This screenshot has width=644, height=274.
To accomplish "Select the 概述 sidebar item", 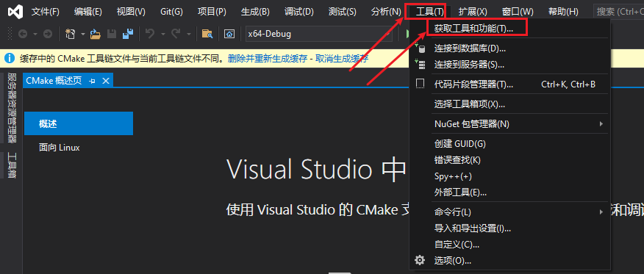I will point(79,123).
